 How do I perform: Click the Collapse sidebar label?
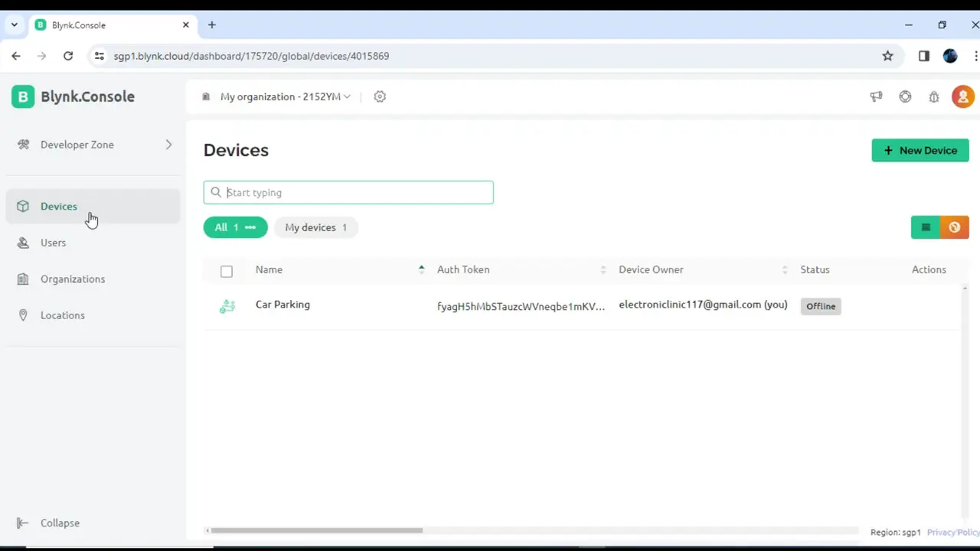click(60, 523)
